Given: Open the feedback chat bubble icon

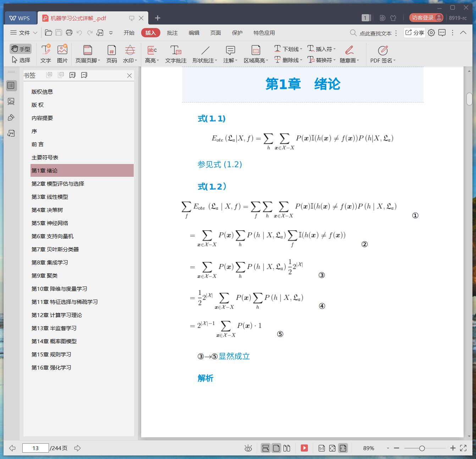Looking at the screenshot, I should click(x=442, y=33).
